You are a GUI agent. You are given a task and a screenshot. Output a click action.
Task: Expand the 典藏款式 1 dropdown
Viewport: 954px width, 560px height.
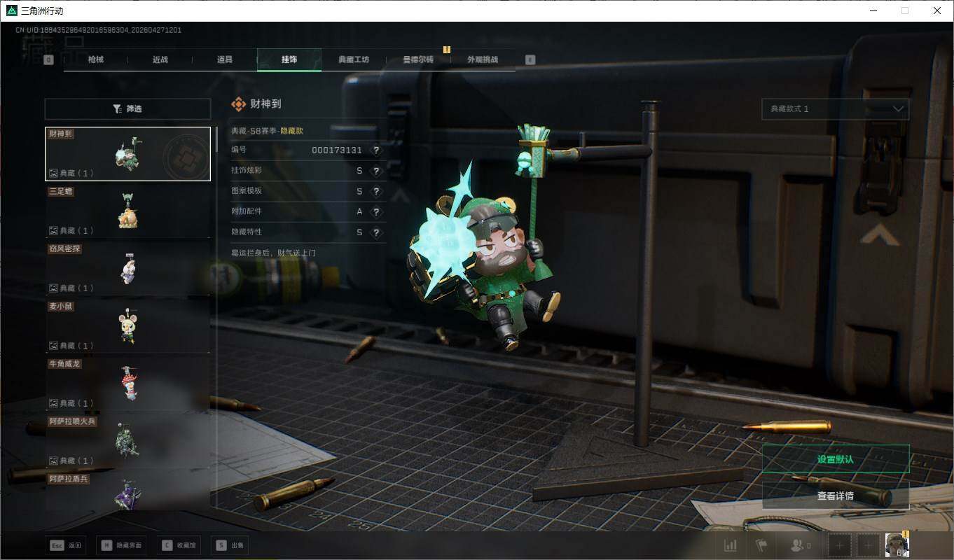coord(835,109)
